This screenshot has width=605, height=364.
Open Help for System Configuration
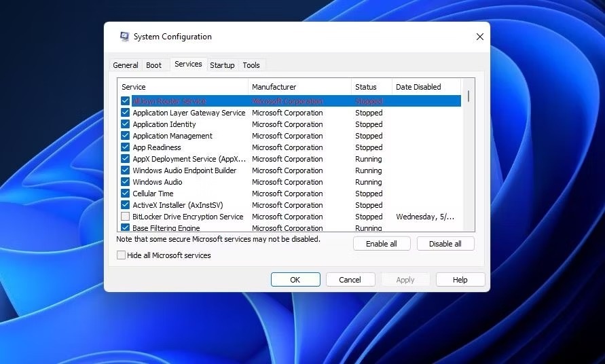pos(460,280)
